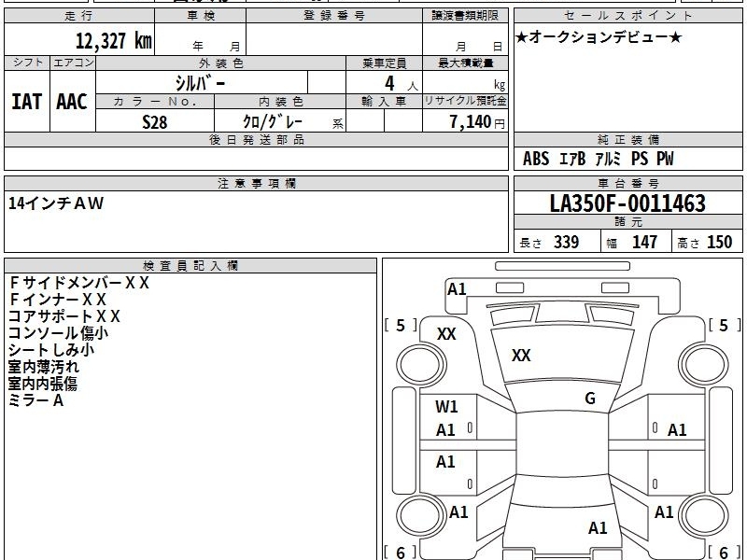Select inspector note Fサイドメンバー XX
747x560 pixels.
[79, 283]
